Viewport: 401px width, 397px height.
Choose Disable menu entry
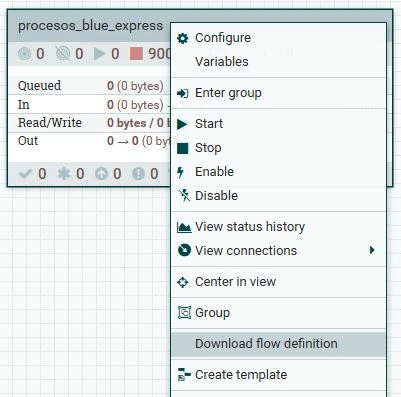279,196
